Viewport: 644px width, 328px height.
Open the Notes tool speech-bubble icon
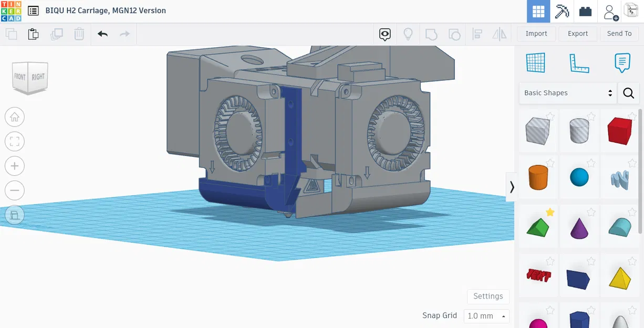[622, 63]
